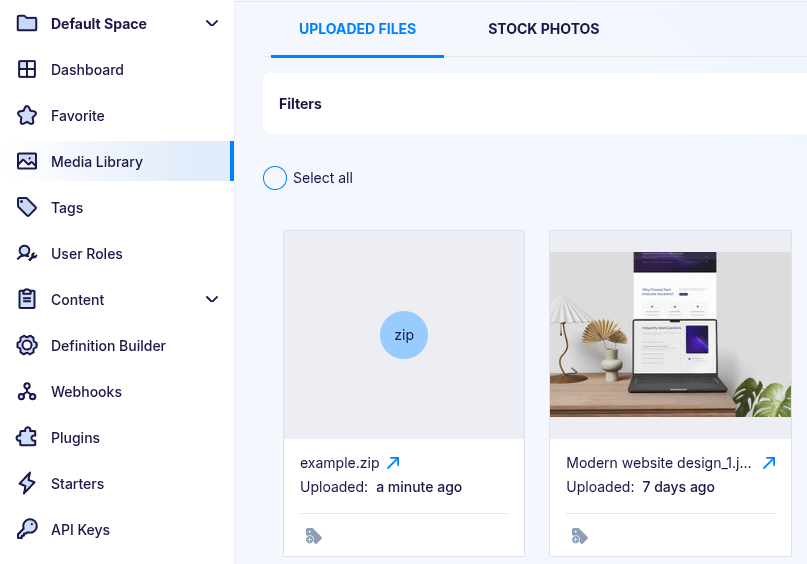Viewport: 807px width, 564px height.
Task: Click the Definition Builder gear icon
Action: 27,346
